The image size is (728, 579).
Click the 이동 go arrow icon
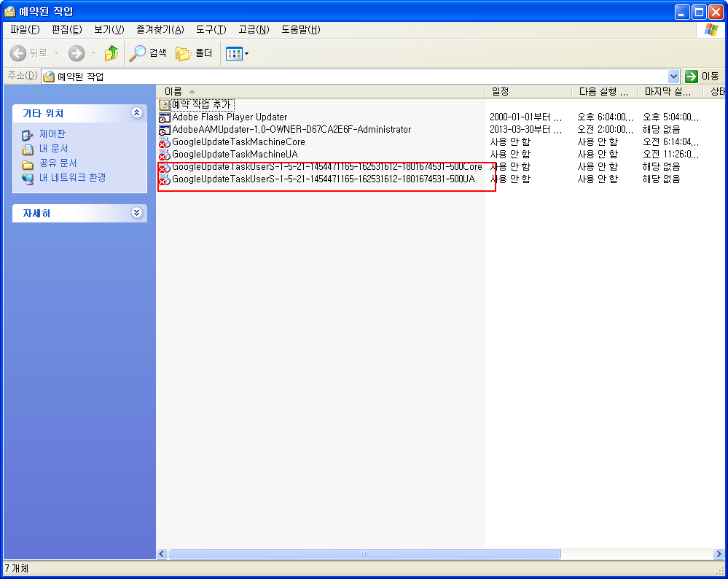click(x=692, y=77)
